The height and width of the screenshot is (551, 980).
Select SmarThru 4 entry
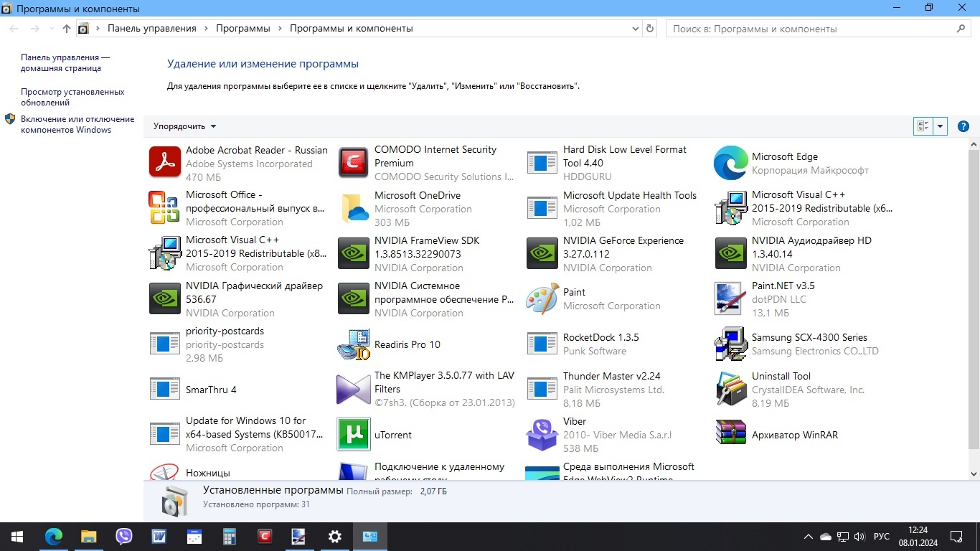[237, 390]
